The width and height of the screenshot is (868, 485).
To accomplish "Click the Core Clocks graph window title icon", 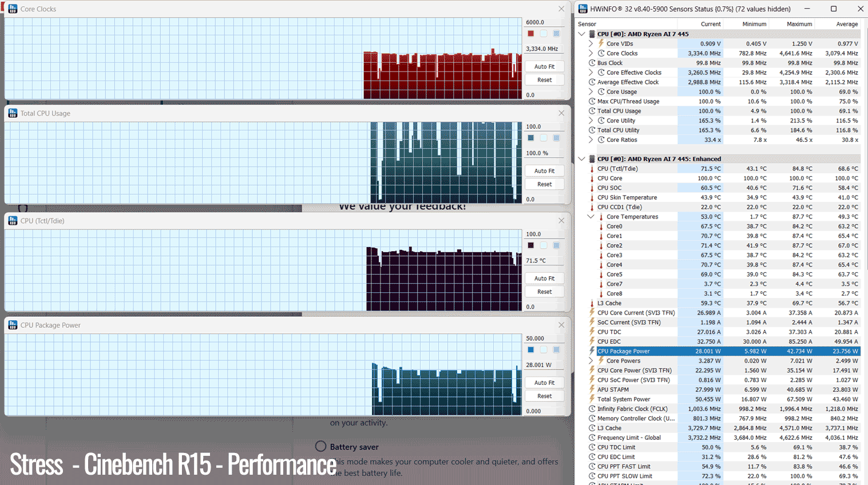I will [x=13, y=9].
